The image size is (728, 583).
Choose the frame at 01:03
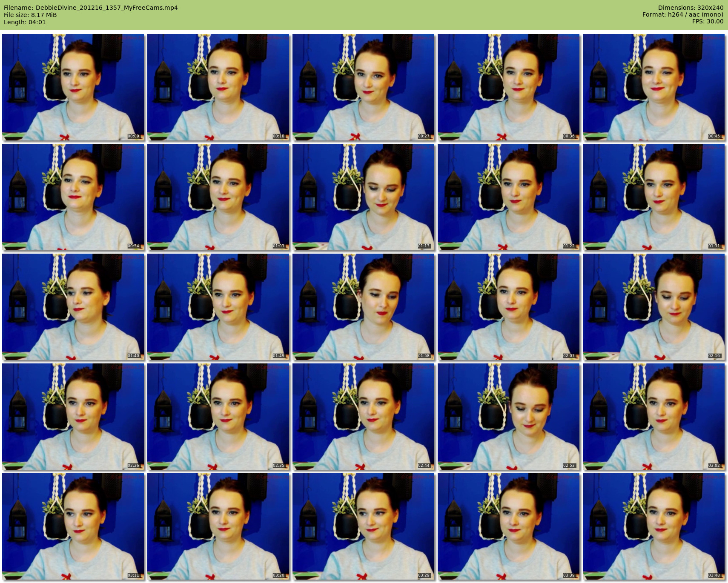coord(218,197)
